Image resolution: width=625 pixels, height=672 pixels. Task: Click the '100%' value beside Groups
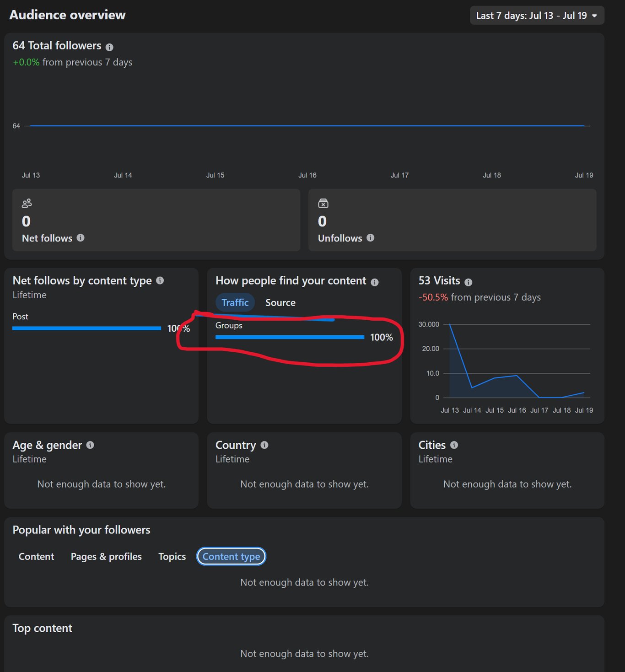[382, 337]
